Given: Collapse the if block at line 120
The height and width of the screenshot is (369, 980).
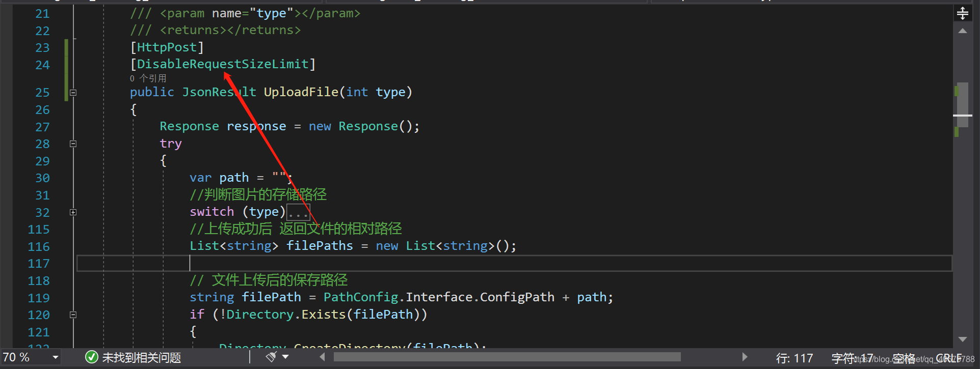Looking at the screenshot, I should [x=73, y=315].
